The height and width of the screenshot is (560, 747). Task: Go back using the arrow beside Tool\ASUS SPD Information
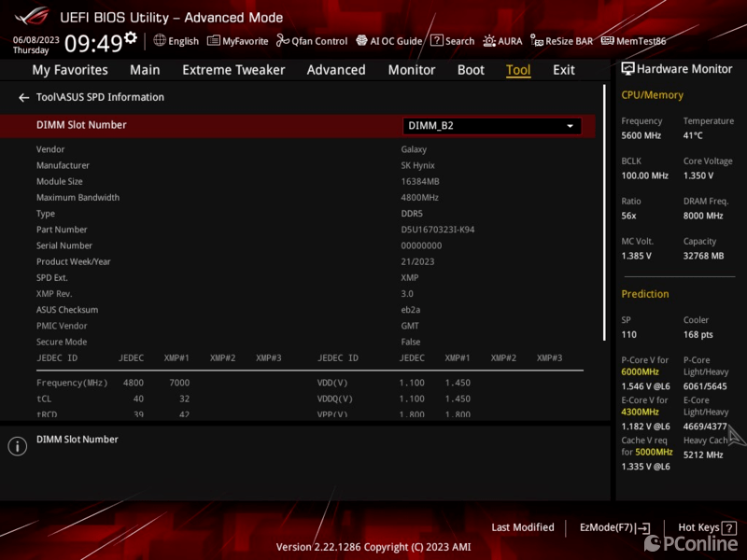23,97
